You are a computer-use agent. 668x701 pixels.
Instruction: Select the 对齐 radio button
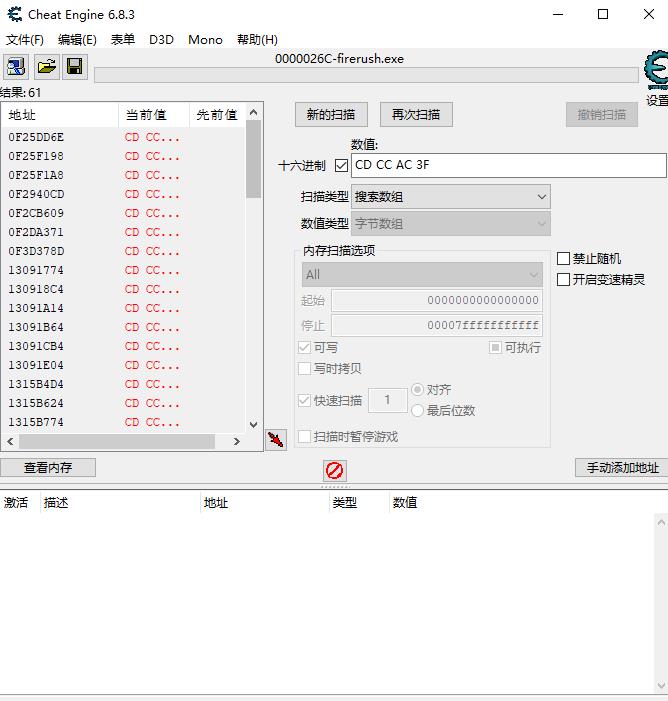(417, 389)
